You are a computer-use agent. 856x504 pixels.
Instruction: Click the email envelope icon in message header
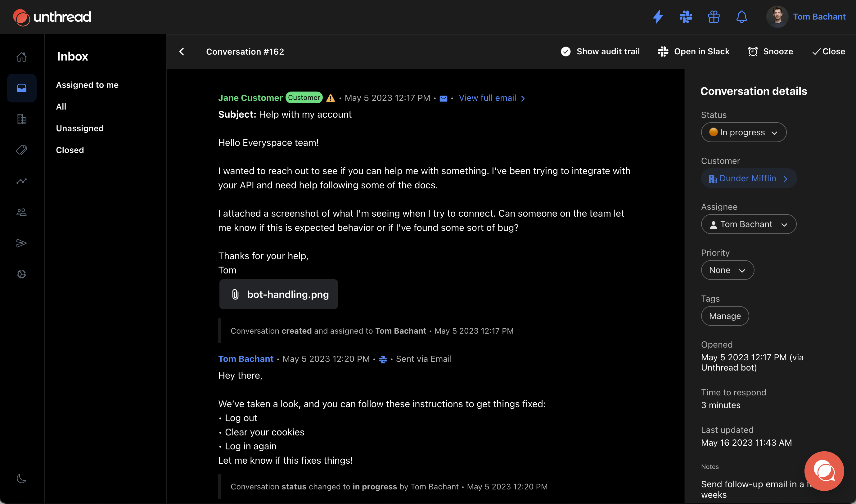coord(443,98)
